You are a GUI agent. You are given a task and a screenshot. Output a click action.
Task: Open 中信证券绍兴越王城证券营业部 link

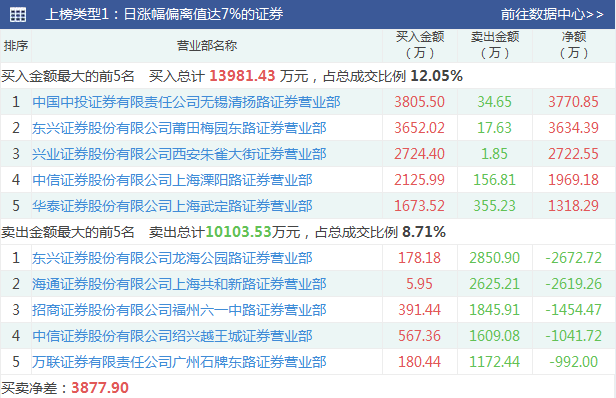point(172,336)
